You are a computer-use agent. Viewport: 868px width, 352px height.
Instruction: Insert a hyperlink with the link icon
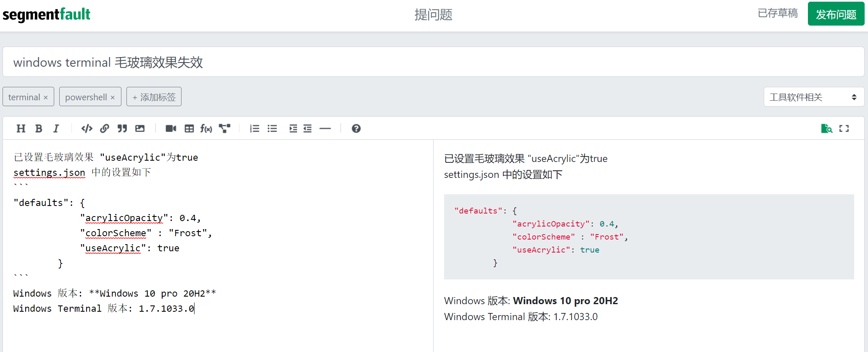105,128
